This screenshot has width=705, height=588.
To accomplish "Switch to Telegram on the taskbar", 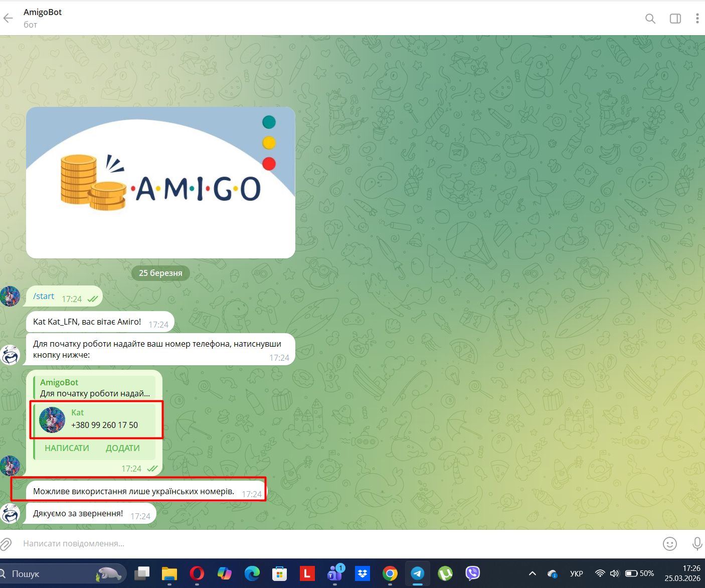I will point(418,573).
